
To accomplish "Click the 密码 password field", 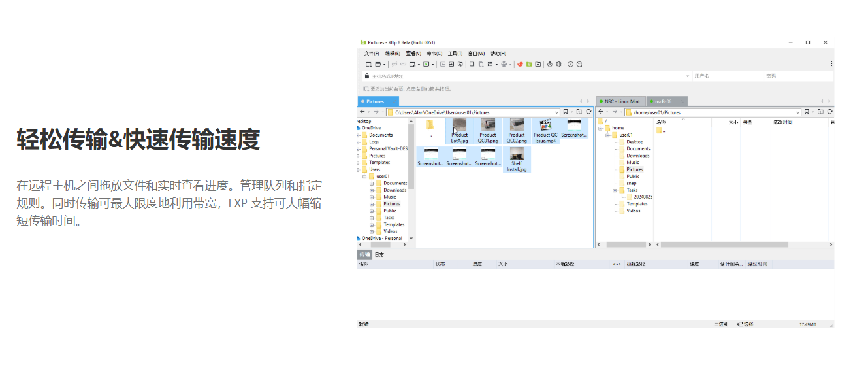I will point(799,76).
